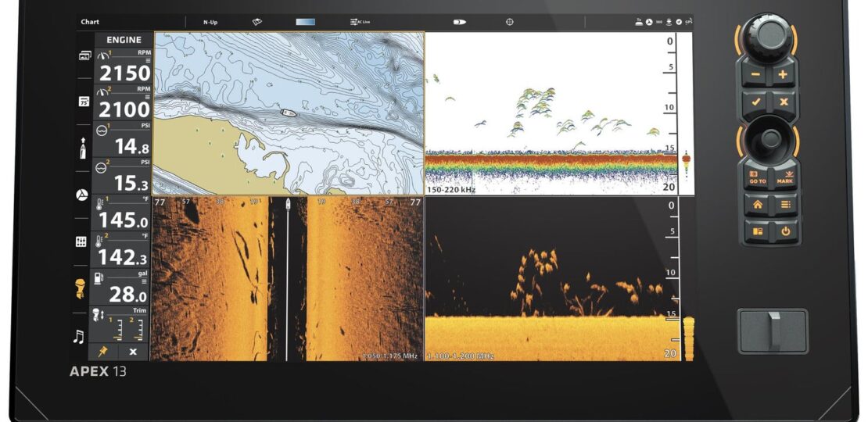Screen dimensions: 868x422
Task: Select the orange engine sidebar icon
Action: [81, 288]
